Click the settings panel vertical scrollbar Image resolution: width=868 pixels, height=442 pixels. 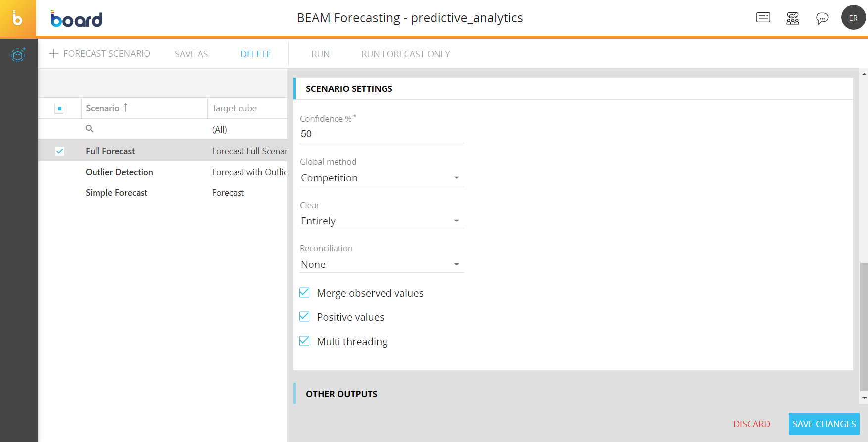pyautogui.click(x=864, y=326)
